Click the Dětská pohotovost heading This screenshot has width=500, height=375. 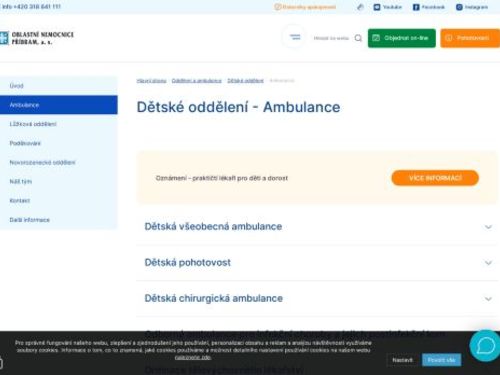tap(188, 262)
